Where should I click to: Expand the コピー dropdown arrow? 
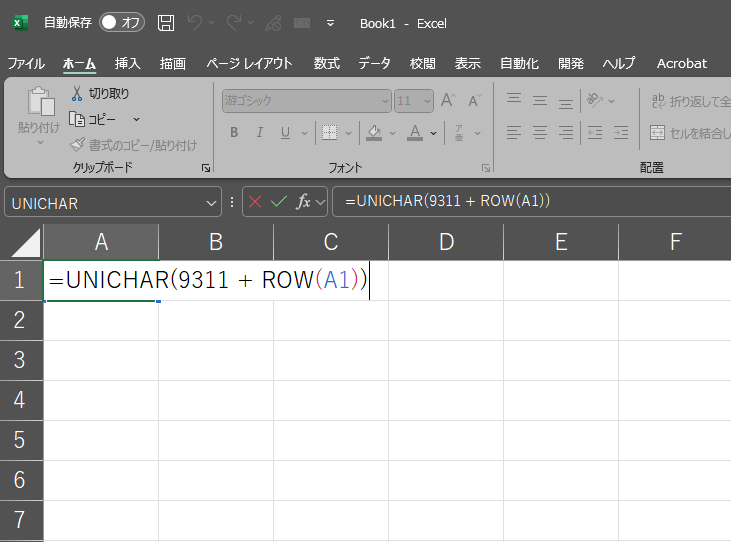pos(136,120)
